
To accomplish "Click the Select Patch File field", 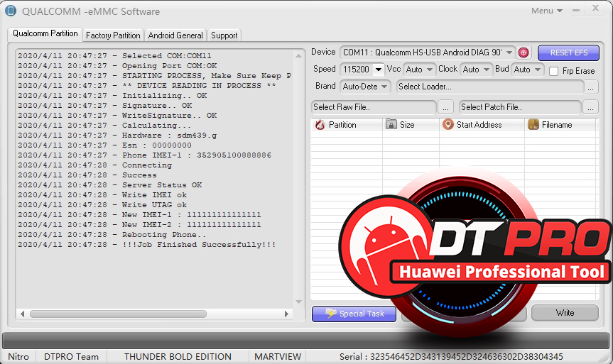I will [x=520, y=107].
